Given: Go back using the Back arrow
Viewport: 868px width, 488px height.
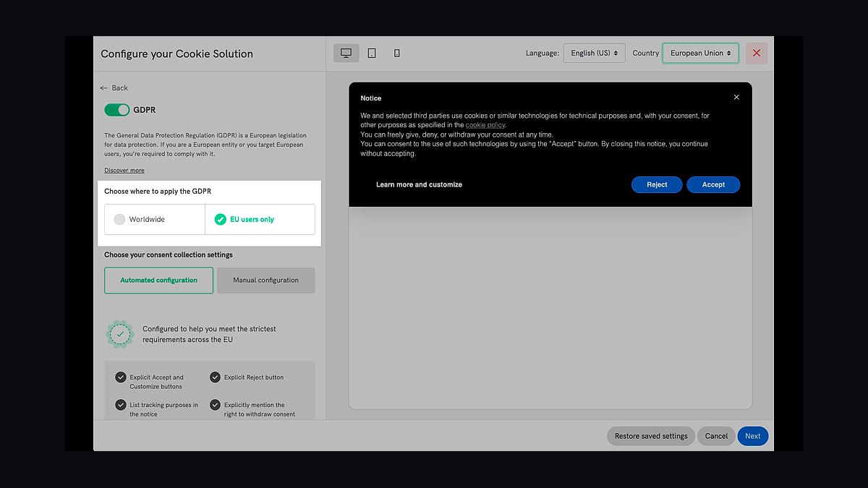Looking at the screenshot, I should tap(114, 87).
